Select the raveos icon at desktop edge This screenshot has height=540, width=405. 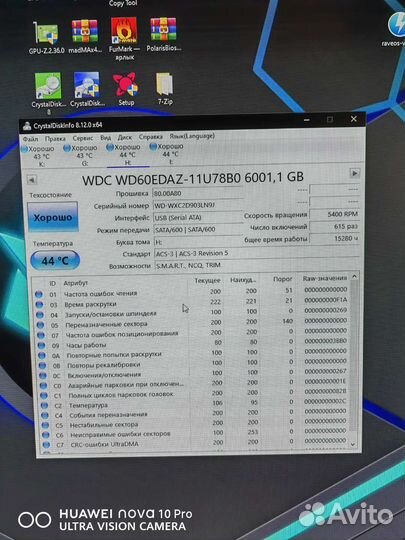coord(396,30)
